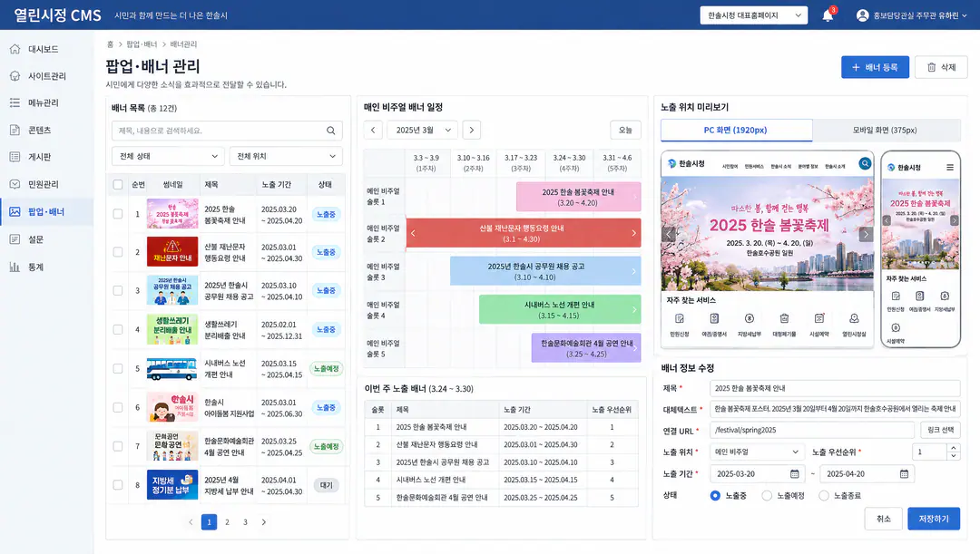The width and height of the screenshot is (980, 554).
Task: Select the 노출예정 status radio button
Action: (767, 495)
